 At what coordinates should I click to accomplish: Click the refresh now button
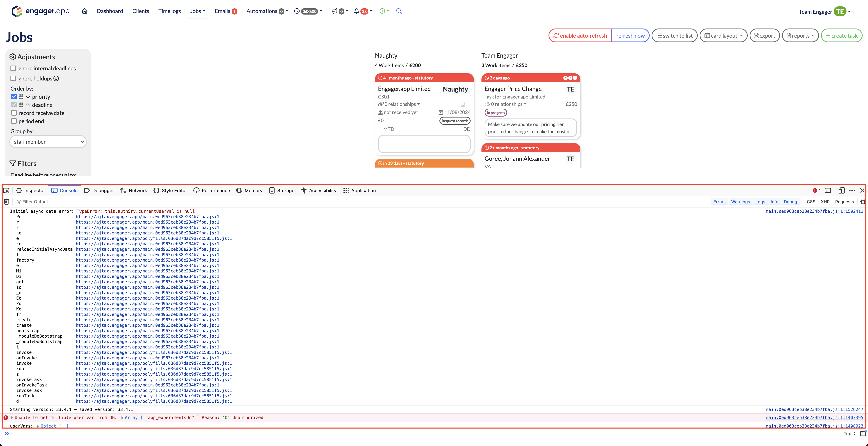coord(630,36)
